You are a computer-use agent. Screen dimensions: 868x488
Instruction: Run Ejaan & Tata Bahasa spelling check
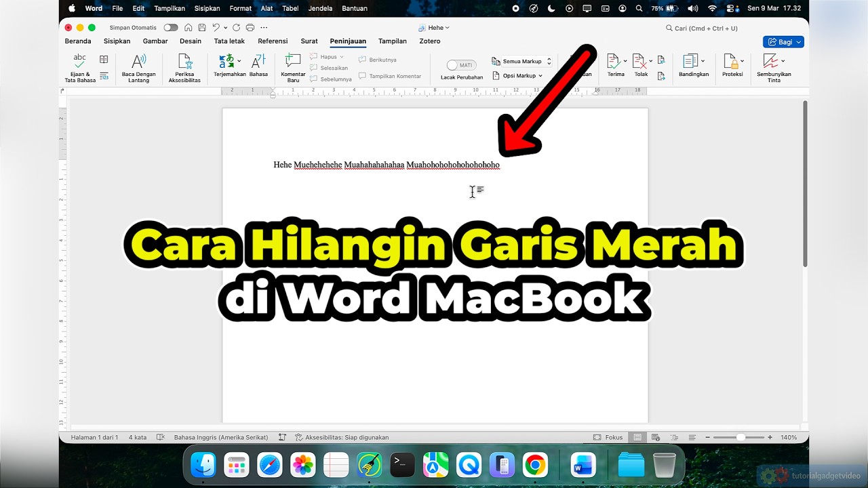80,68
